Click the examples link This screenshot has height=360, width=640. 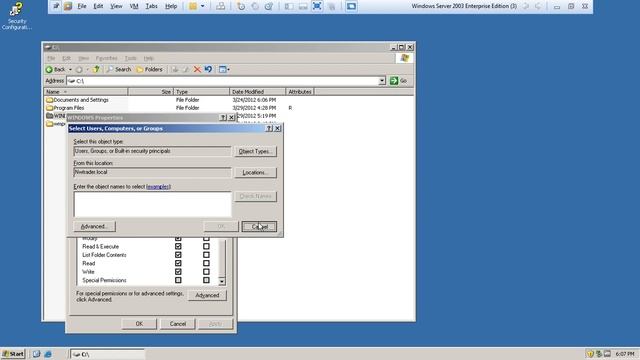coord(158,187)
